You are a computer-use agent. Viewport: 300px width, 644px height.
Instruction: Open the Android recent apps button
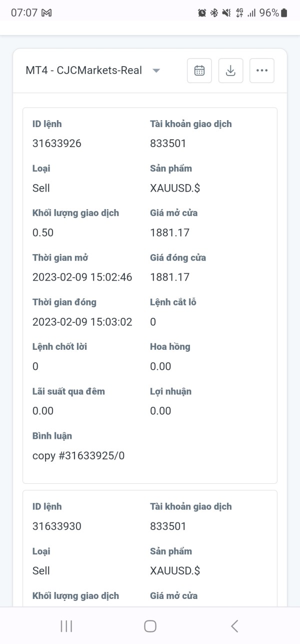(66, 625)
